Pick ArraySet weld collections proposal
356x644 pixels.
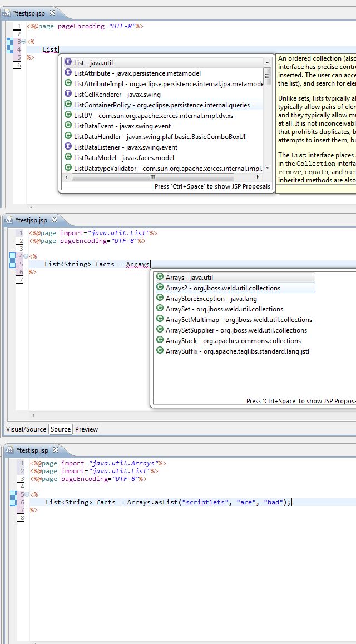point(235,309)
